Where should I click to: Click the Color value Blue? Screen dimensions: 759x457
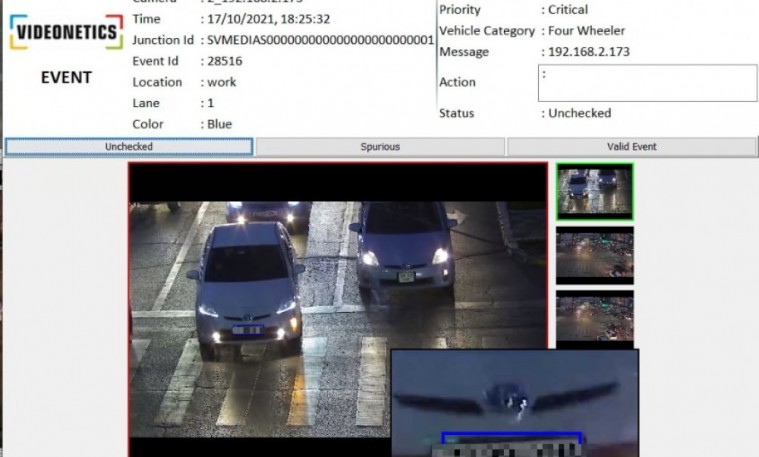pyautogui.click(x=219, y=124)
